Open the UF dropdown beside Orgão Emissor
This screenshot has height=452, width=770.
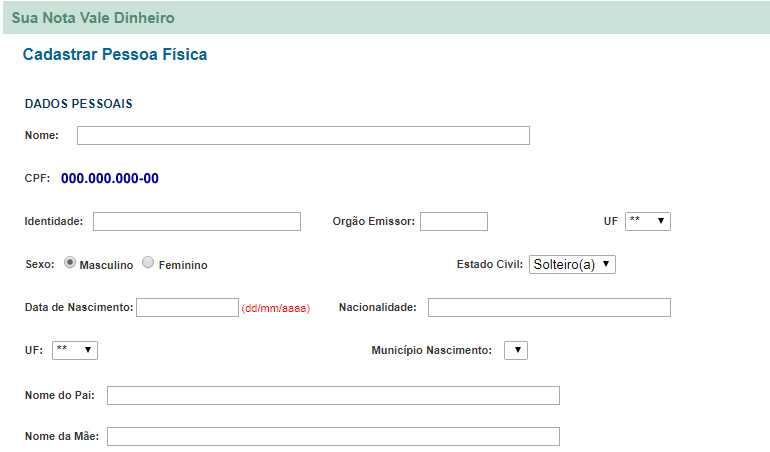(x=648, y=221)
